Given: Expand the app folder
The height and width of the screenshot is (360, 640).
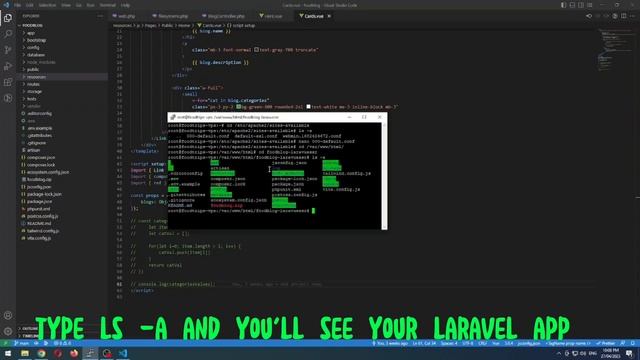Looking at the screenshot, I should click(x=31, y=33).
